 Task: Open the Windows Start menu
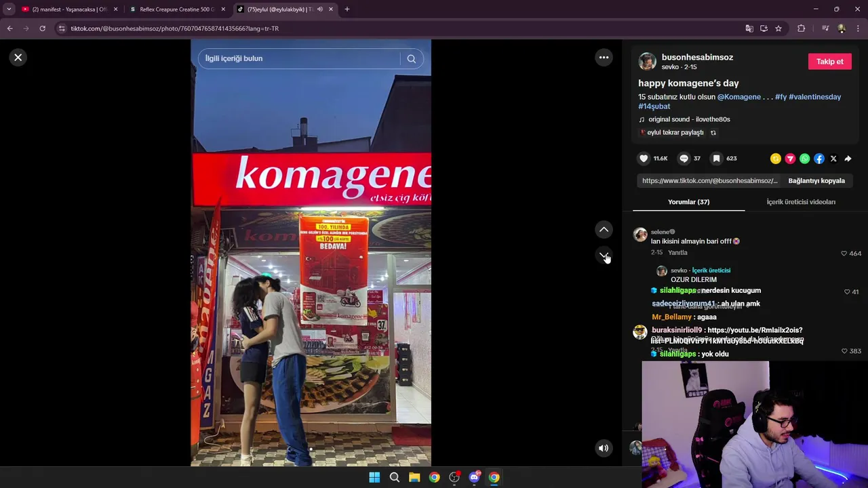coord(374,477)
